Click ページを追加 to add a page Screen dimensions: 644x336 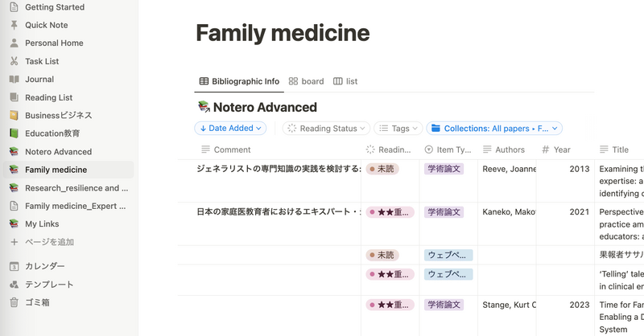(49, 242)
